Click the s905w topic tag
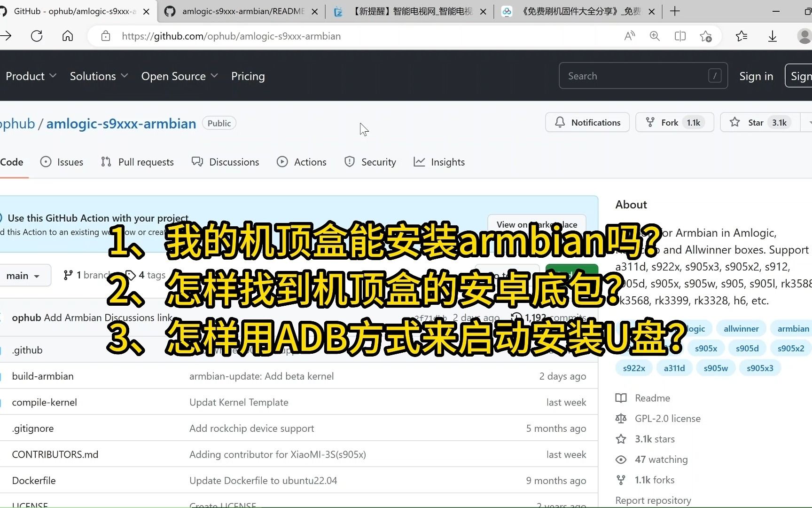Viewport: 812px width, 508px height. pos(716,368)
